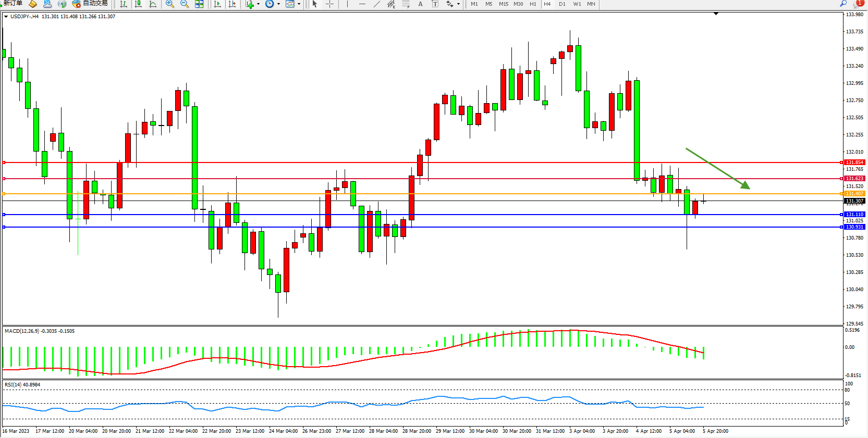
Task: Add a text label tool
Action: pyautogui.click(x=421, y=4)
